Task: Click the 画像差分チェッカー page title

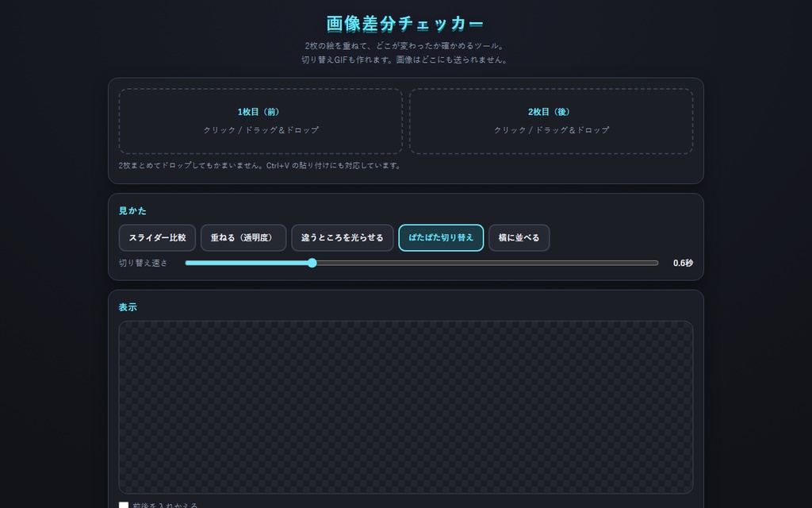Action: point(405,24)
